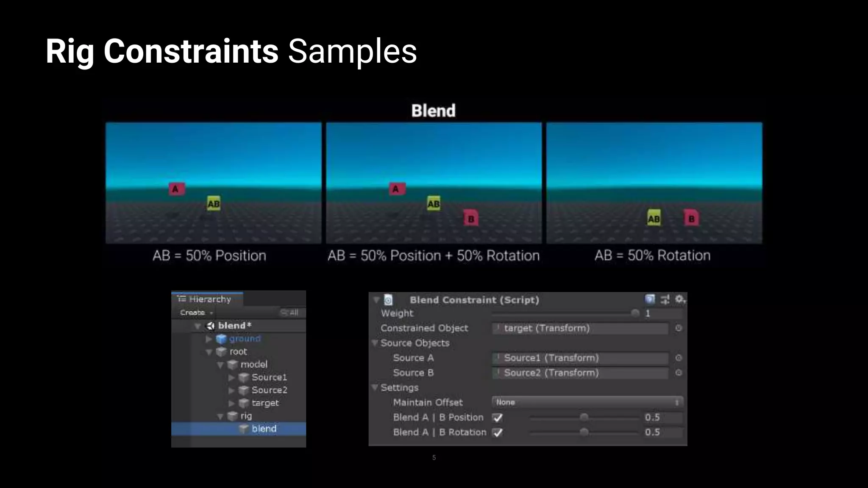868x488 pixels.
Task: Click the AB = 50% Rotation preview image
Action: click(654, 183)
